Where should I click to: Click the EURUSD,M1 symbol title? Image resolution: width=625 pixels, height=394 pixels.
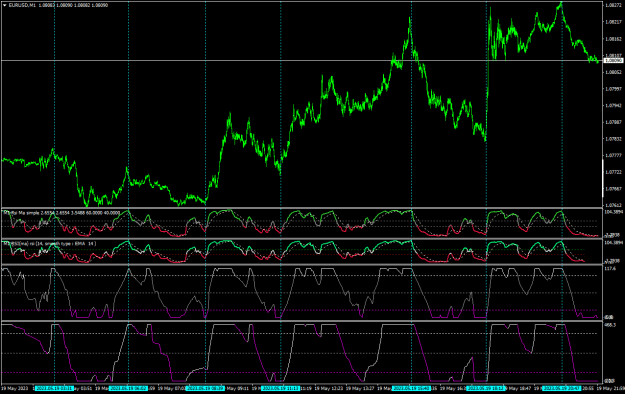coord(23,6)
